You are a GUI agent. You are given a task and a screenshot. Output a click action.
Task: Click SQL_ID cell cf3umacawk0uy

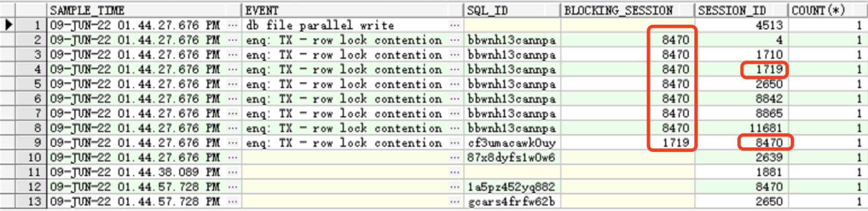pos(512,143)
